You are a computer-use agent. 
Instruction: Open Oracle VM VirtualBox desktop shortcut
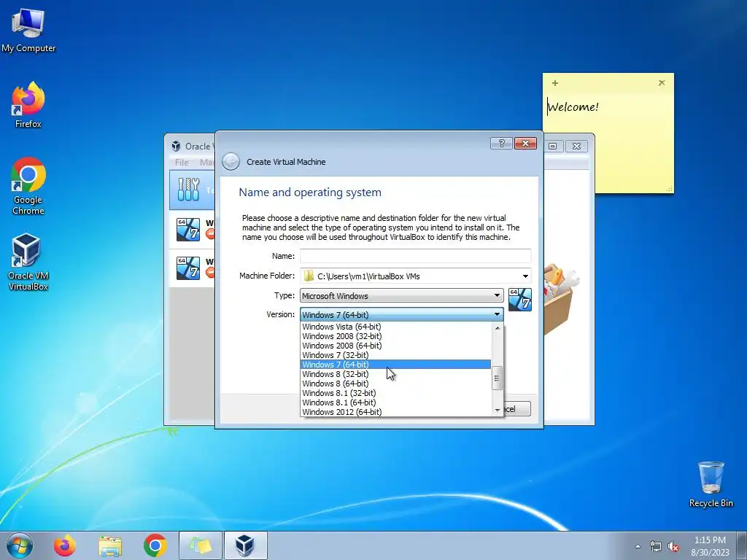tap(28, 262)
